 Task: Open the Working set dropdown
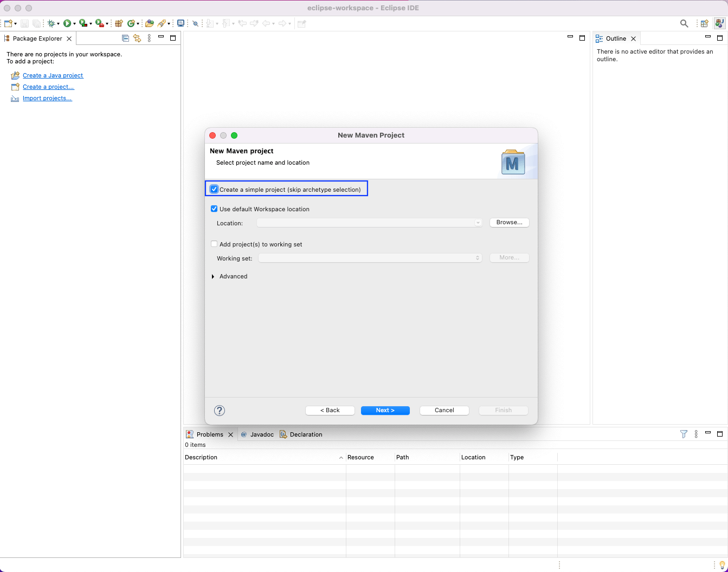(478, 258)
